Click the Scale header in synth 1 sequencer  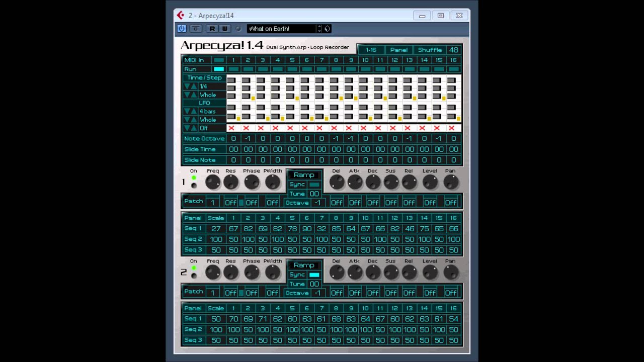216,218
